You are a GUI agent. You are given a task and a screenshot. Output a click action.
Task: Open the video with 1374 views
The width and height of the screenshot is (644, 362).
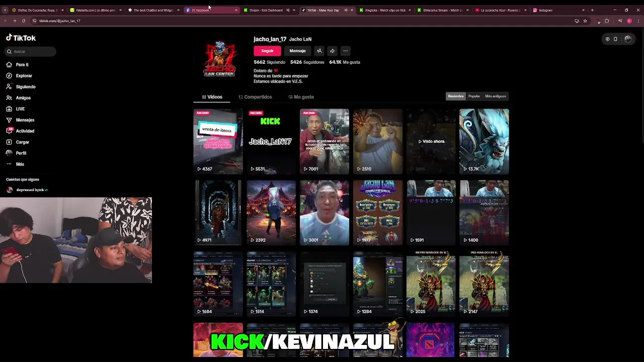pyautogui.click(x=324, y=284)
